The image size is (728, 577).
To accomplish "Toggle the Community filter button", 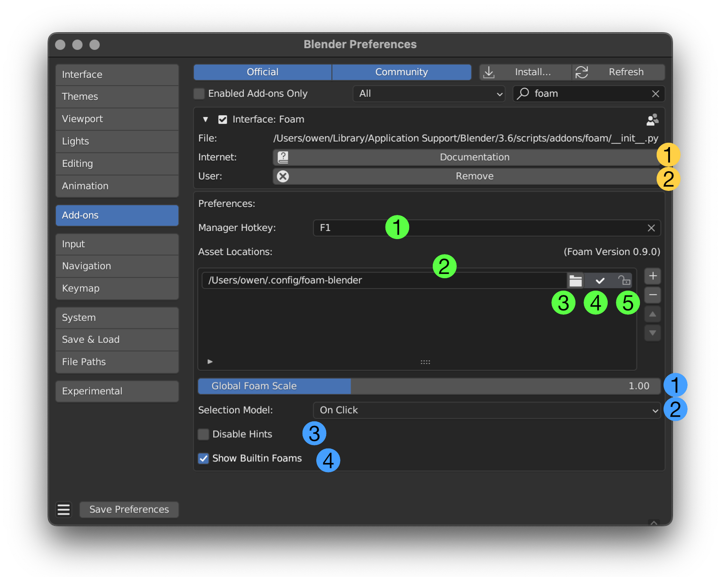I will 401,72.
